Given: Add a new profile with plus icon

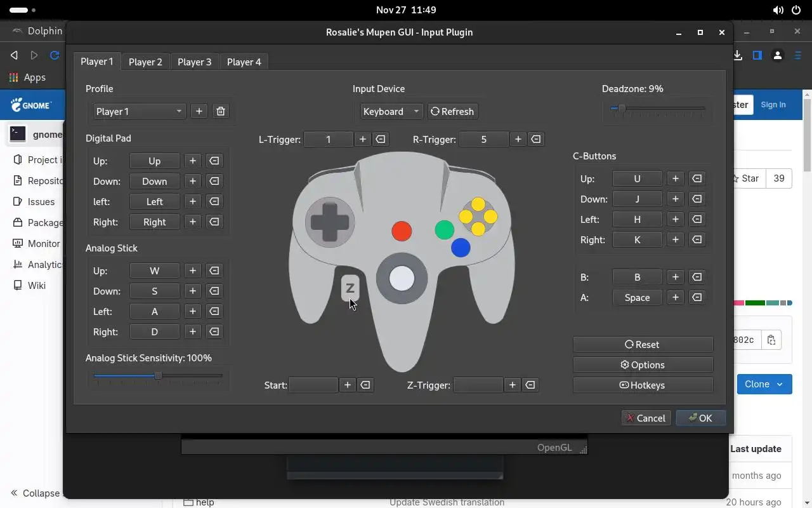Looking at the screenshot, I should point(199,111).
